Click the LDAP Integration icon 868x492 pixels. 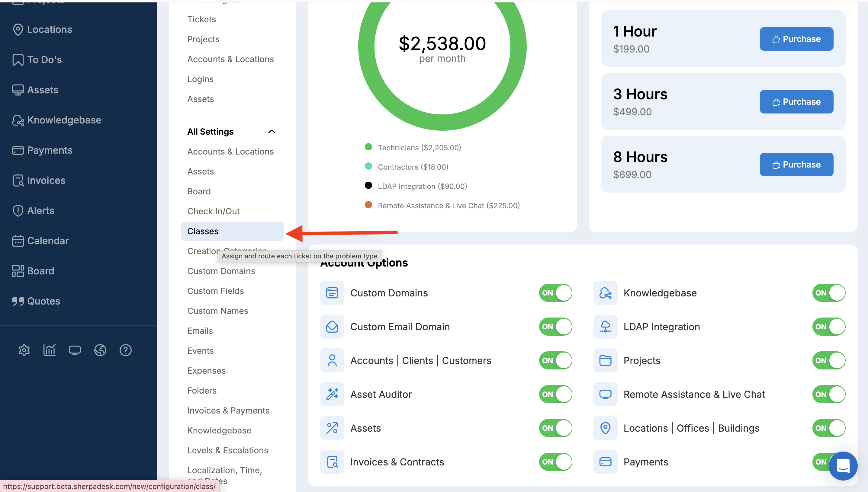[605, 326]
